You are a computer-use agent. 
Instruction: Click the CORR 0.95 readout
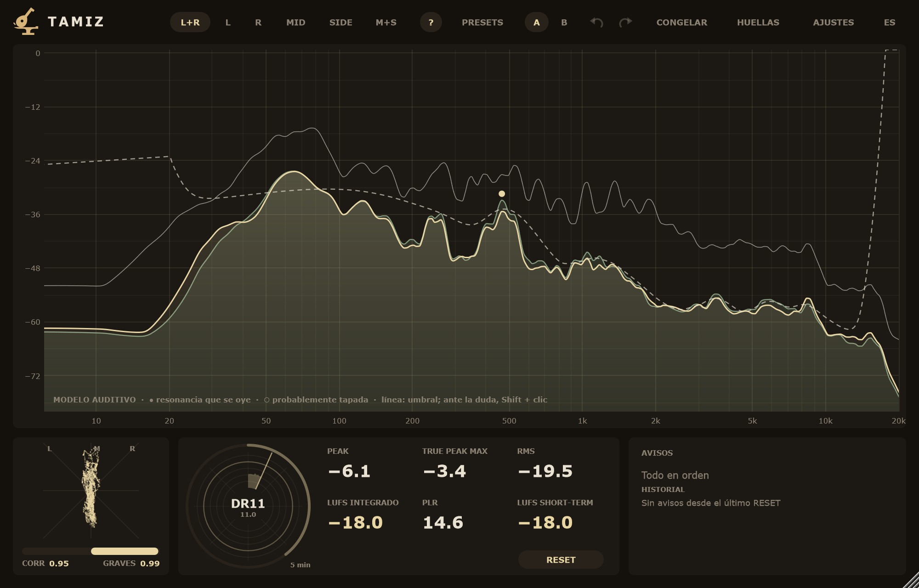pos(45,563)
